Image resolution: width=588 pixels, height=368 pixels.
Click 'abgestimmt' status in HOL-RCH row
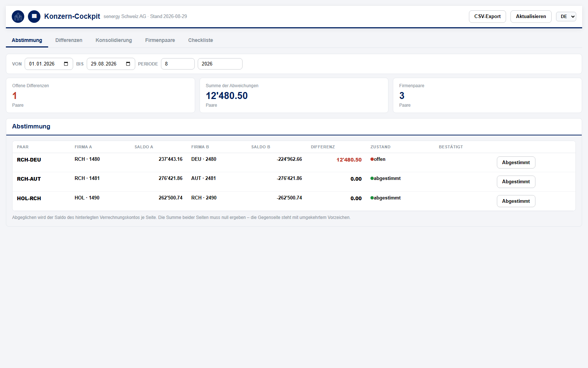pyautogui.click(x=386, y=198)
